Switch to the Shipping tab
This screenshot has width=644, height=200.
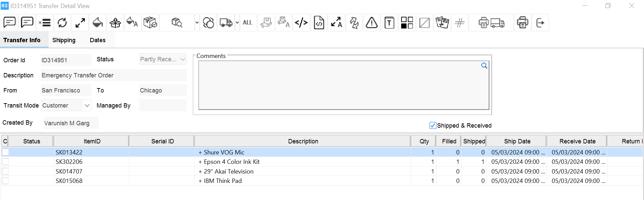[x=64, y=40]
